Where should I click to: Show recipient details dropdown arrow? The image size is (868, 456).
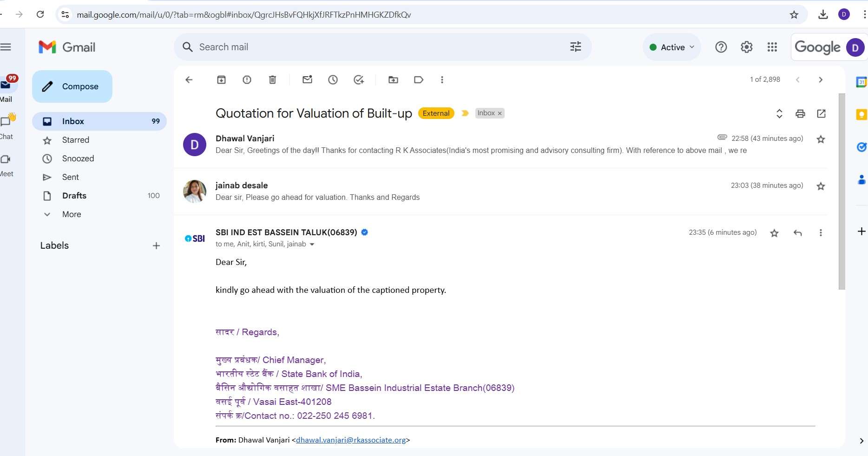(312, 245)
